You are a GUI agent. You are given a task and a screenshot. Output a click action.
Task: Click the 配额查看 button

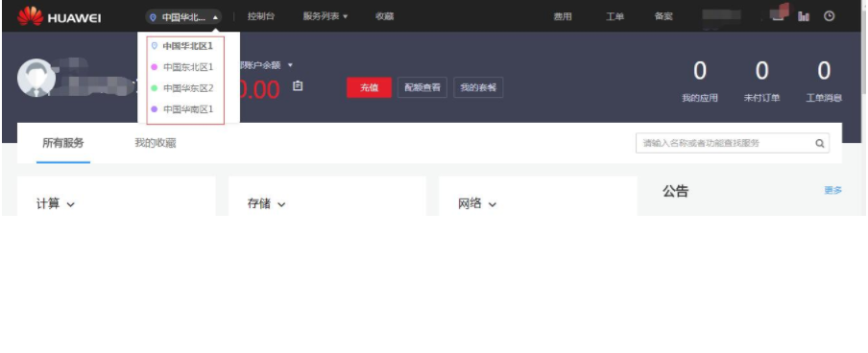tap(422, 87)
